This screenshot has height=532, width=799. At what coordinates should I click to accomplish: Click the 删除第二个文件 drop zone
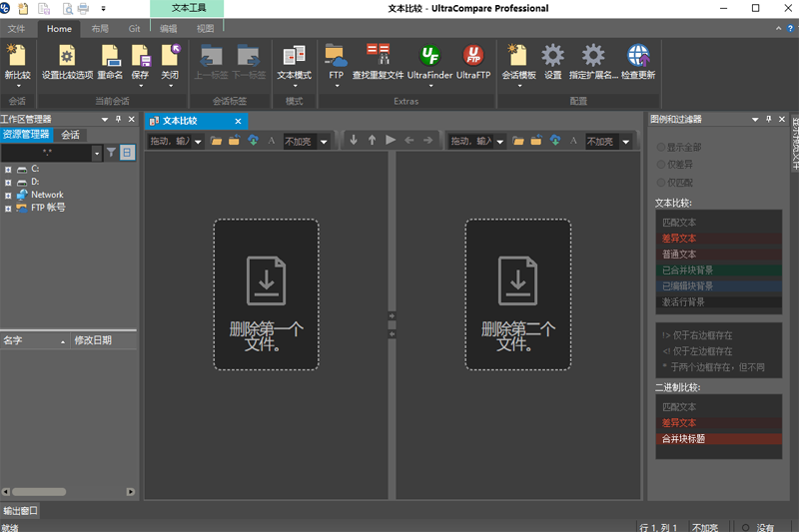click(x=517, y=294)
